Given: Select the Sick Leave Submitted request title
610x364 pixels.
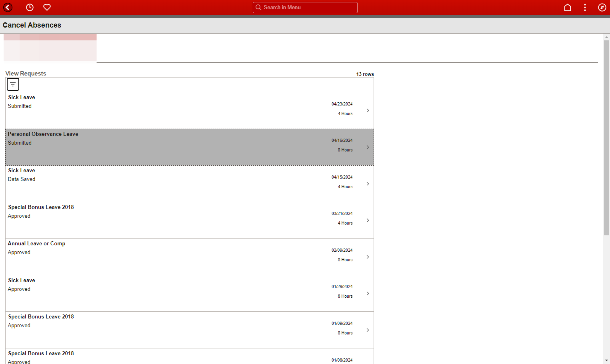Looking at the screenshot, I should (x=22, y=97).
